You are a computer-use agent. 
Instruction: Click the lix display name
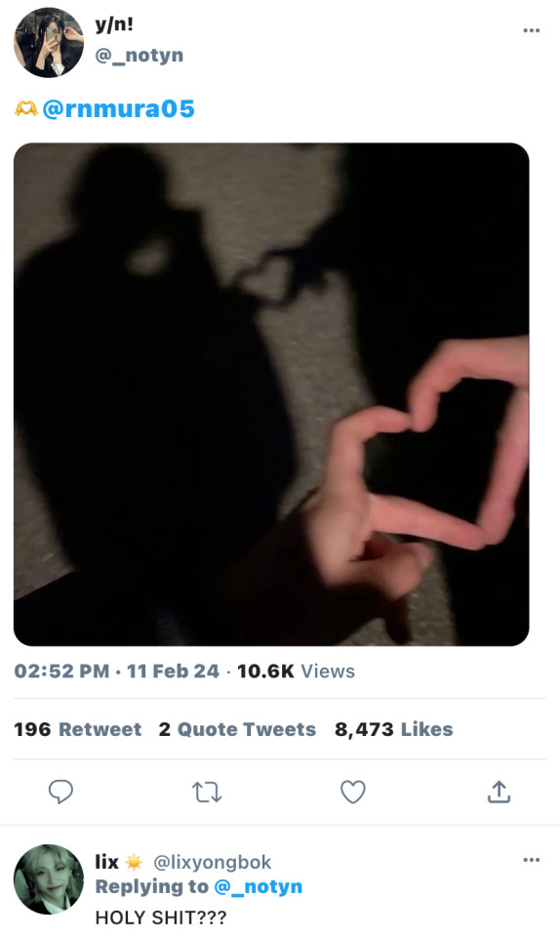[x=107, y=862]
